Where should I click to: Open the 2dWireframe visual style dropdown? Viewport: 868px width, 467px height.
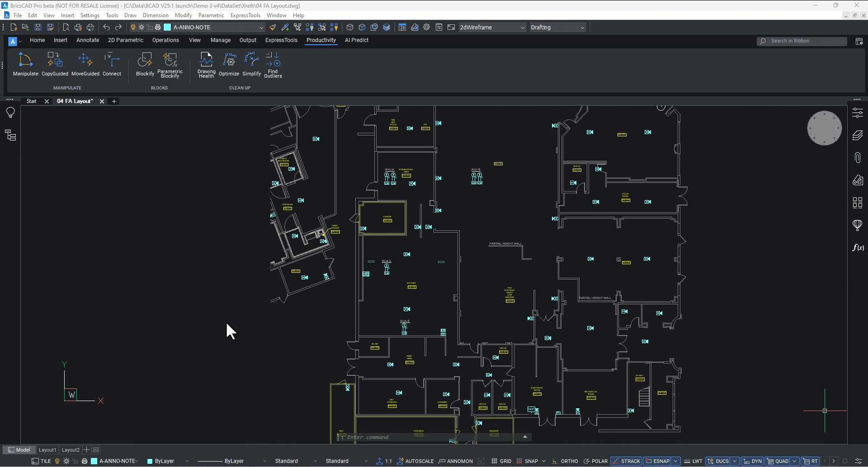[522, 27]
